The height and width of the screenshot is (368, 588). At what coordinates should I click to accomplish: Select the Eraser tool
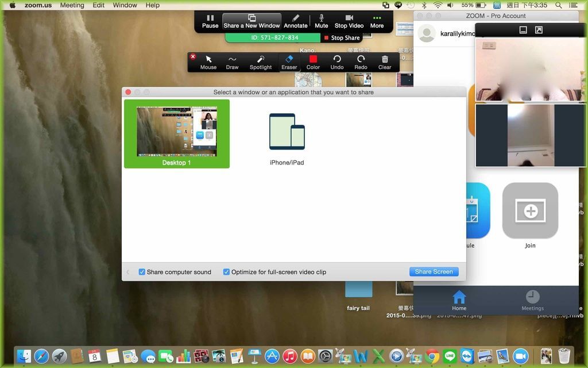coord(289,62)
